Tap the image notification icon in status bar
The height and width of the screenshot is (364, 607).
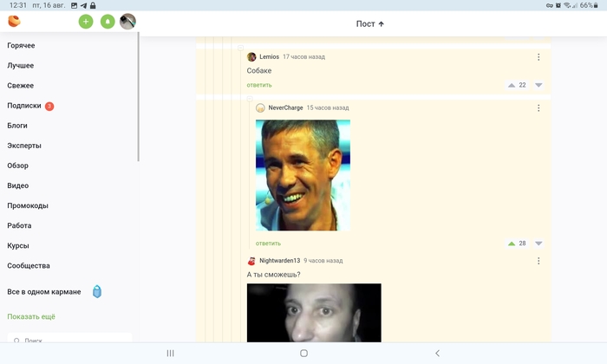(75, 5)
